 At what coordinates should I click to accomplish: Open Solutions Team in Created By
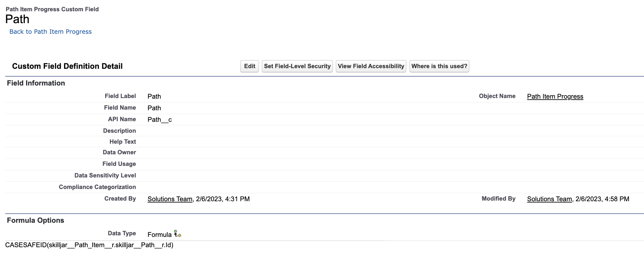click(170, 199)
